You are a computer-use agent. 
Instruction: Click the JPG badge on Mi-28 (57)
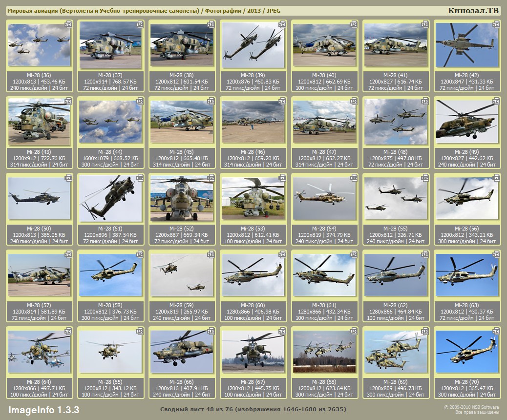(68, 255)
